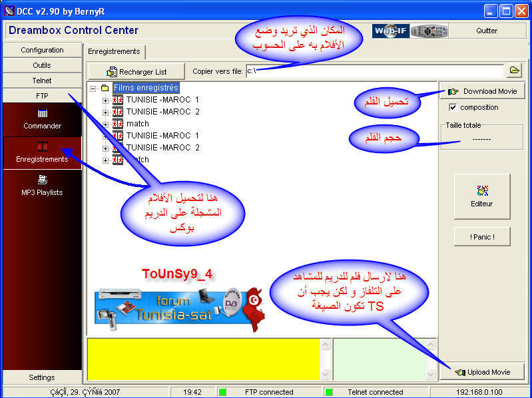Open the Outils menu
The width and height of the screenshot is (532, 398).
click(42, 65)
